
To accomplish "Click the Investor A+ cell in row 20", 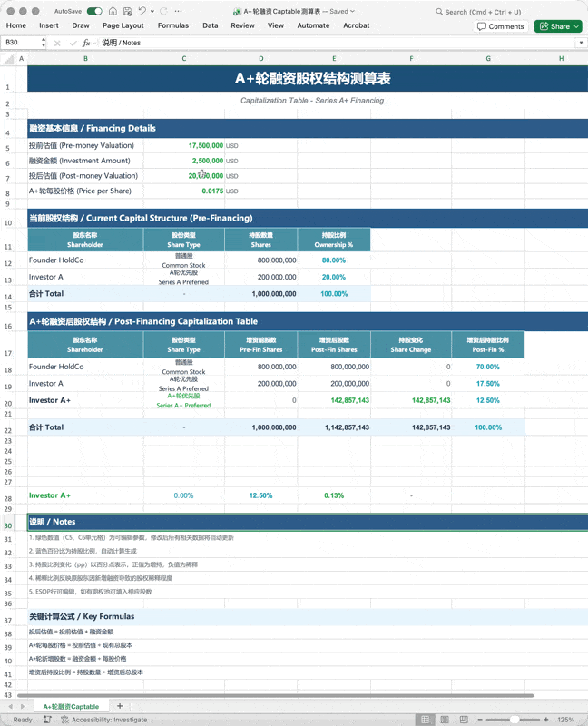I will coord(85,400).
